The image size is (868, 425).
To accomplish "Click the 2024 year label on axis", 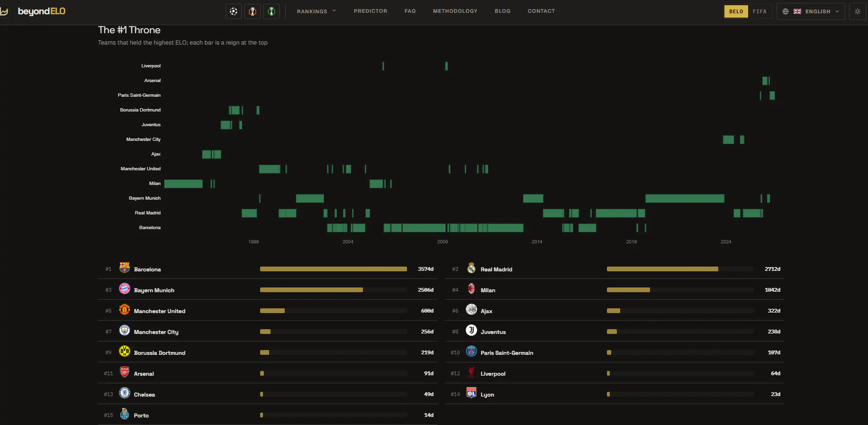I will click(726, 242).
